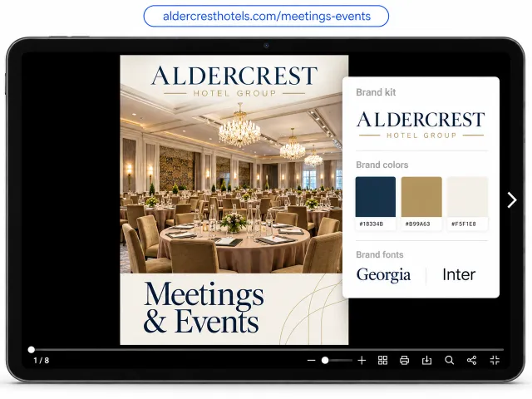Click the Brand kit heading
The width and height of the screenshot is (532, 399).
pyautogui.click(x=376, y=92)
